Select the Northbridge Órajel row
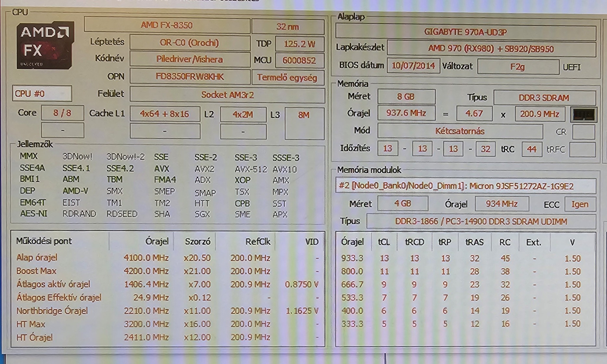 [x=168, y=311]
